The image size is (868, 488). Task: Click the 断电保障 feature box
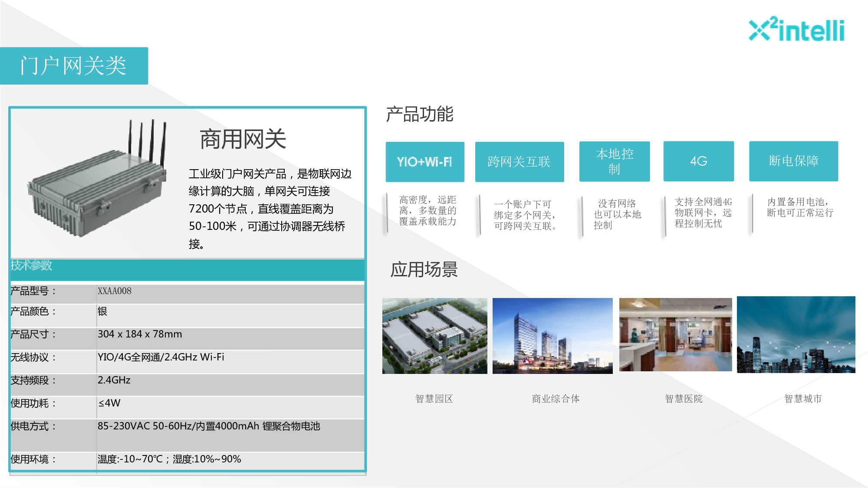(x=793, y=161)
